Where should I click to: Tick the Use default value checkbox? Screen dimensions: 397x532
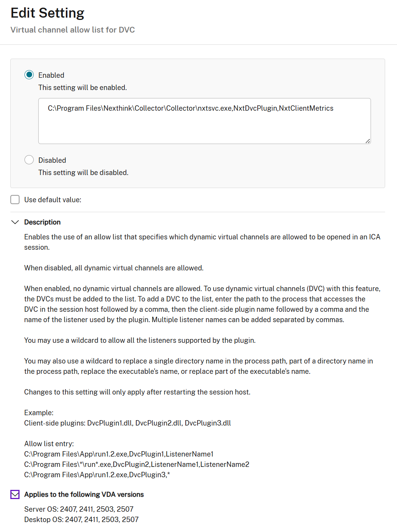click(15, 200)
